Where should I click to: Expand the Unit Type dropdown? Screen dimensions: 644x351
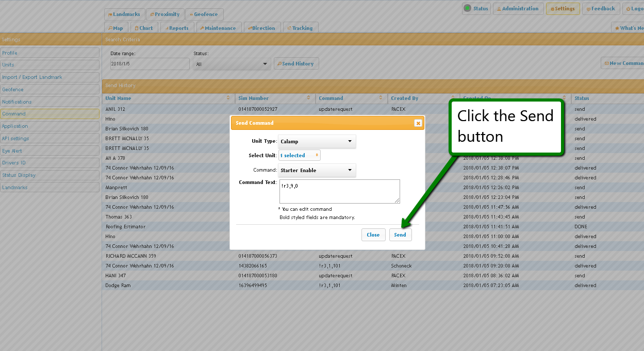(317, 141)
